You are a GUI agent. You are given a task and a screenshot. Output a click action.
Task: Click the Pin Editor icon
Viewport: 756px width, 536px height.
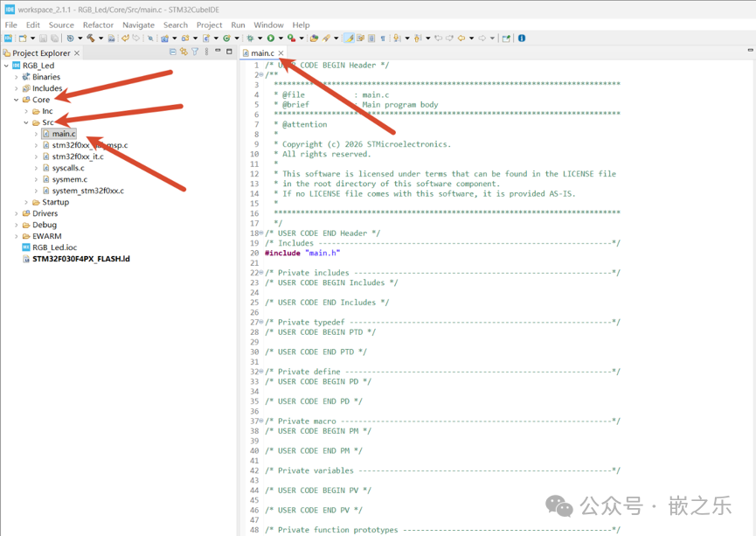pyautogui.click(x=506, y=38)
